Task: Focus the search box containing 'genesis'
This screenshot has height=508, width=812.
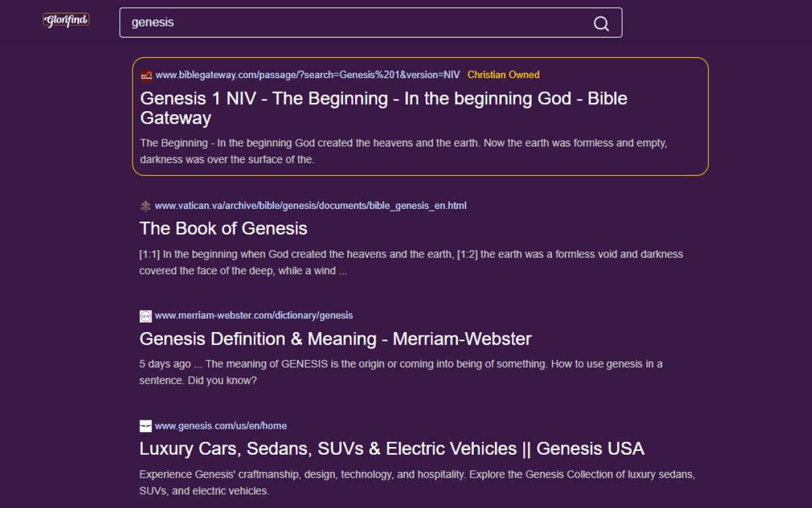Action: point(355,23)
